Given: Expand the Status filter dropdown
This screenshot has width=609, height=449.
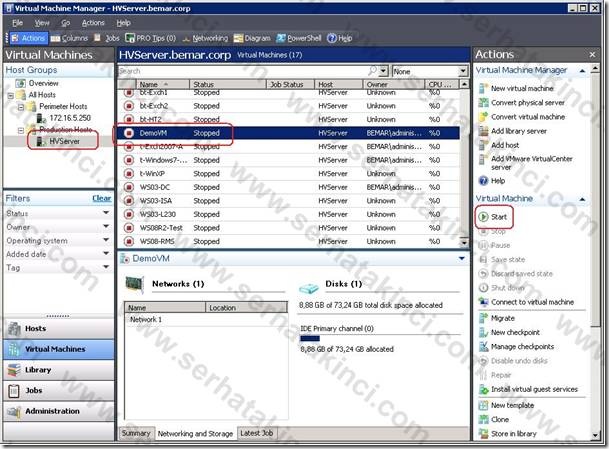Looking at the screenshot, I should point(106,213).
